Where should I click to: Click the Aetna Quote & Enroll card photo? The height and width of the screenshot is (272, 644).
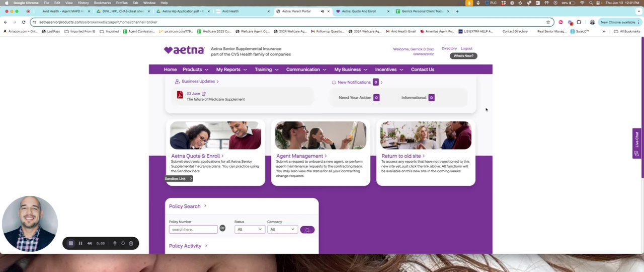pyautogui.click(x=215, y=135)
